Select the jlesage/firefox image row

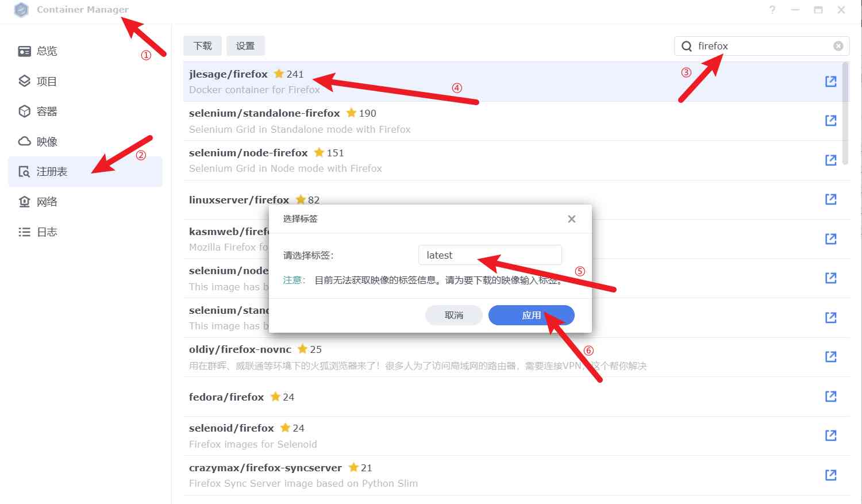tap(516, 82)
